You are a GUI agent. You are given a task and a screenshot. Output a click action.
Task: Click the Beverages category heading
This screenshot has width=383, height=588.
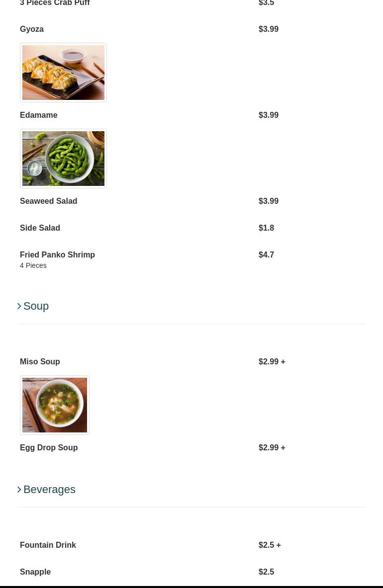click(x=49, y=490)
